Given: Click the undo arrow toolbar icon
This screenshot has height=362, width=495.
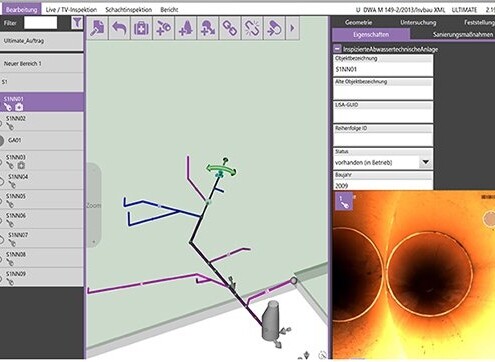Looking at the screenshot, I should click(119, 28).
